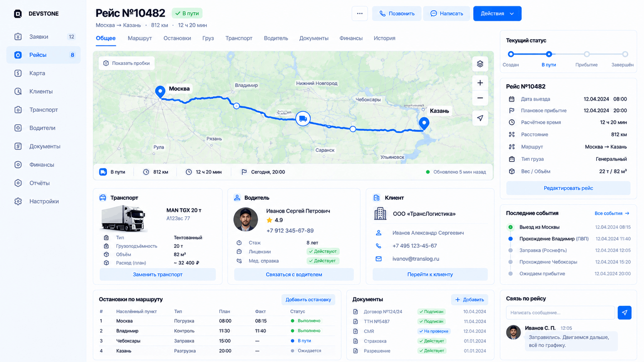Screen dimensions: 644x362
Task: Focus the Написать сообщение input field
Action: [560, 313]
